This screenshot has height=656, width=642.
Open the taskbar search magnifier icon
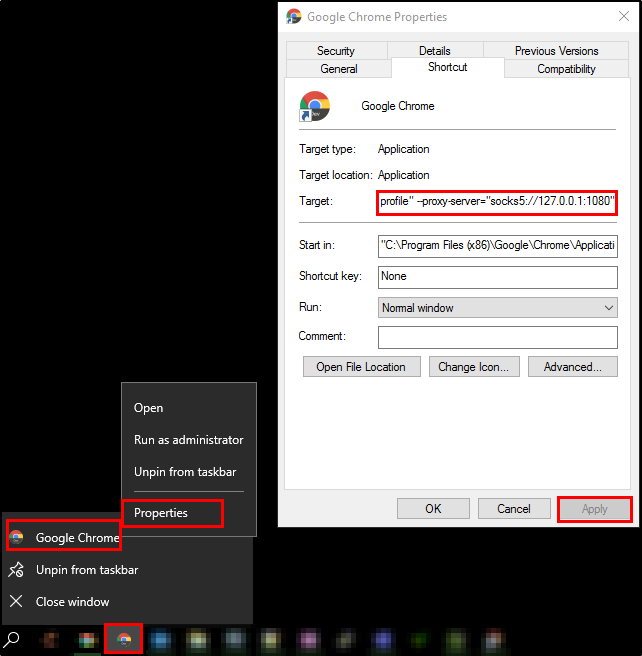pyautogui.click(x=11, y=639)
